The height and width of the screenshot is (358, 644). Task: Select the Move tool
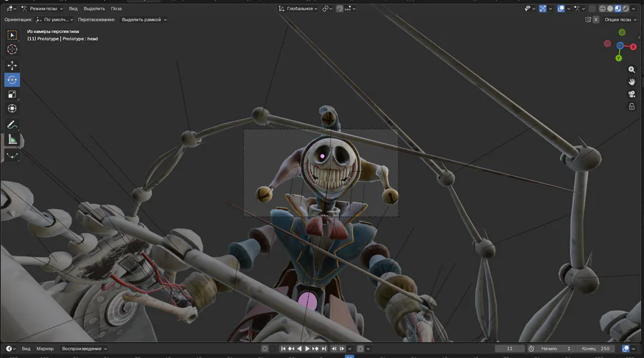click(x=12, y=65)
